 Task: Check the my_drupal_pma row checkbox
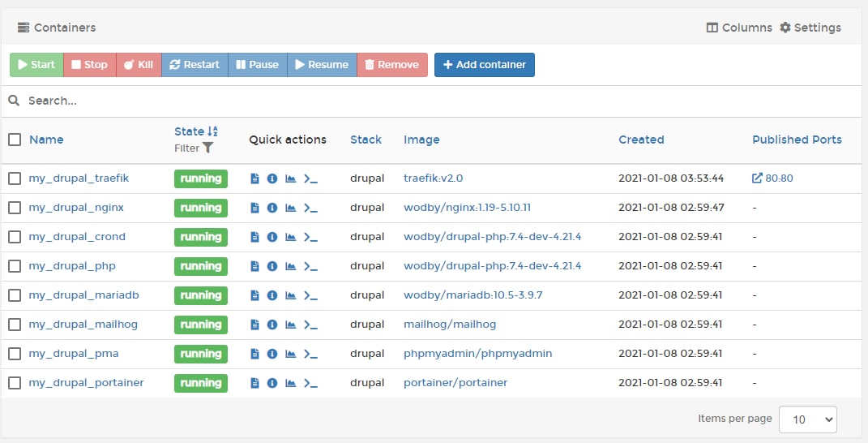pos(15,354)
